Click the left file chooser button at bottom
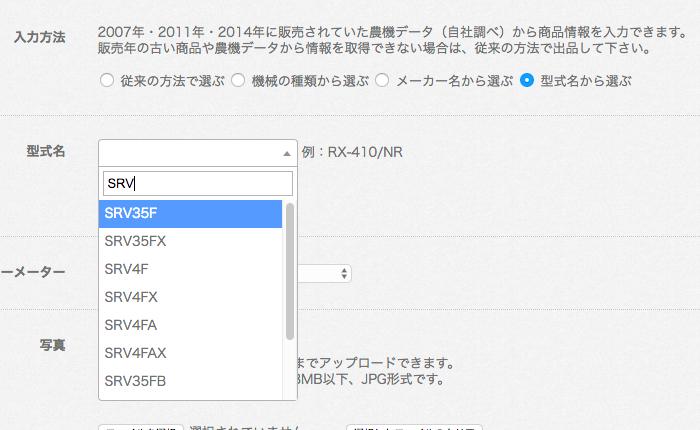This screenshot has height=430, width=700. (140, 427)
